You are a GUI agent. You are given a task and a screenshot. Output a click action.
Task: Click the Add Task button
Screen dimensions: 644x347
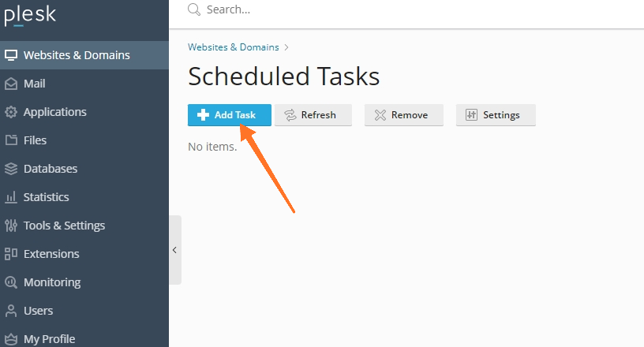click(230, 115)
